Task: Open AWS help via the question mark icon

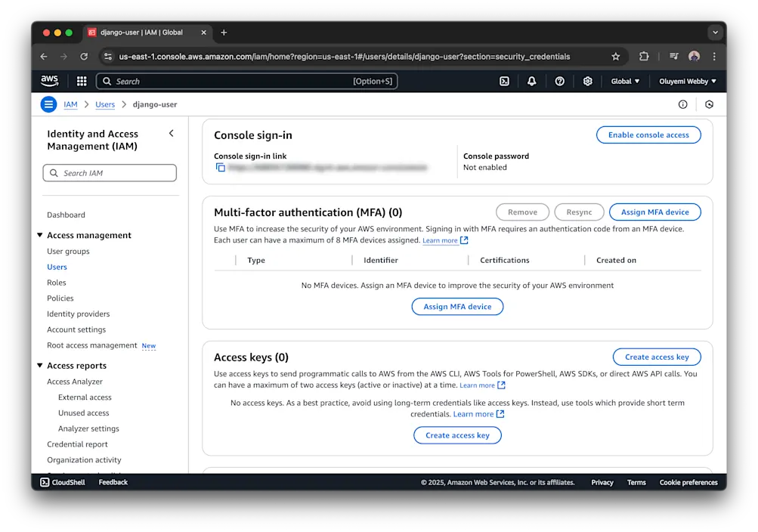Action: tap(560, 81)
